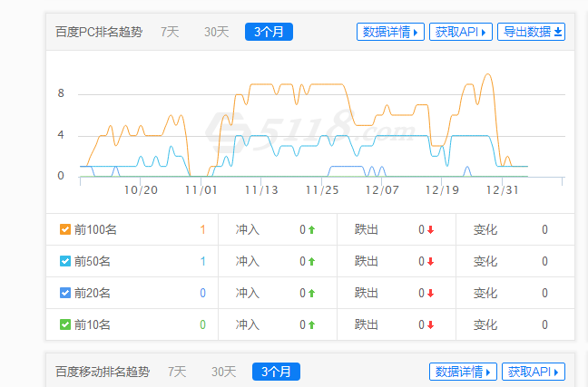Screen dimensions: 588x387
Task: Click the download icon on 导出数据 button
Action: (x=558, y=32)
